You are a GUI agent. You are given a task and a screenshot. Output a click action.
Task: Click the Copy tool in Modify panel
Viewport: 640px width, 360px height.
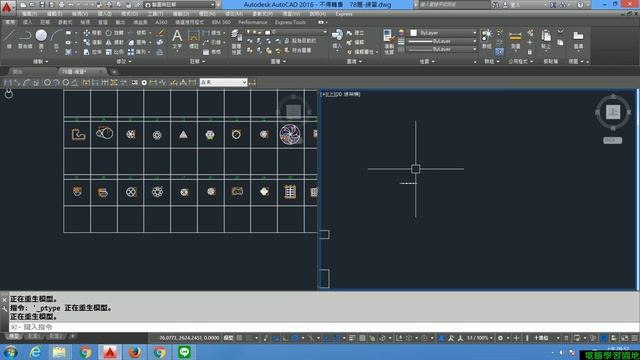coord(93,42)
